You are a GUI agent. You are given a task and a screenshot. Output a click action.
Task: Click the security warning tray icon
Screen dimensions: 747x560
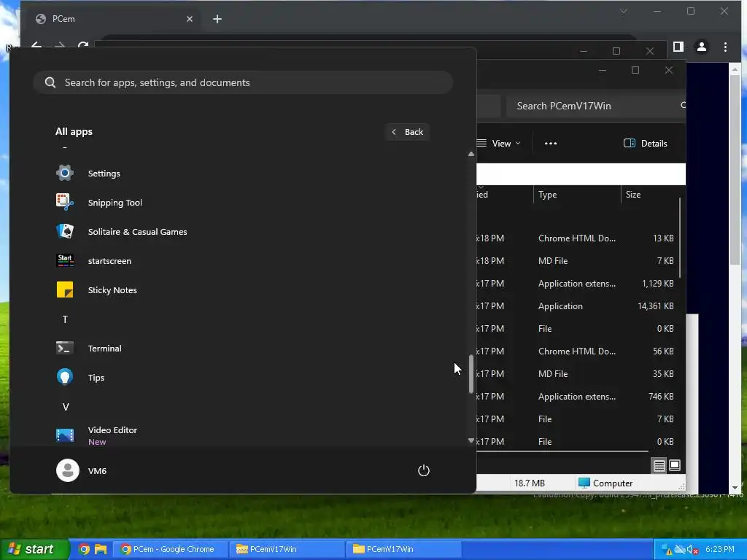point(667,550)
